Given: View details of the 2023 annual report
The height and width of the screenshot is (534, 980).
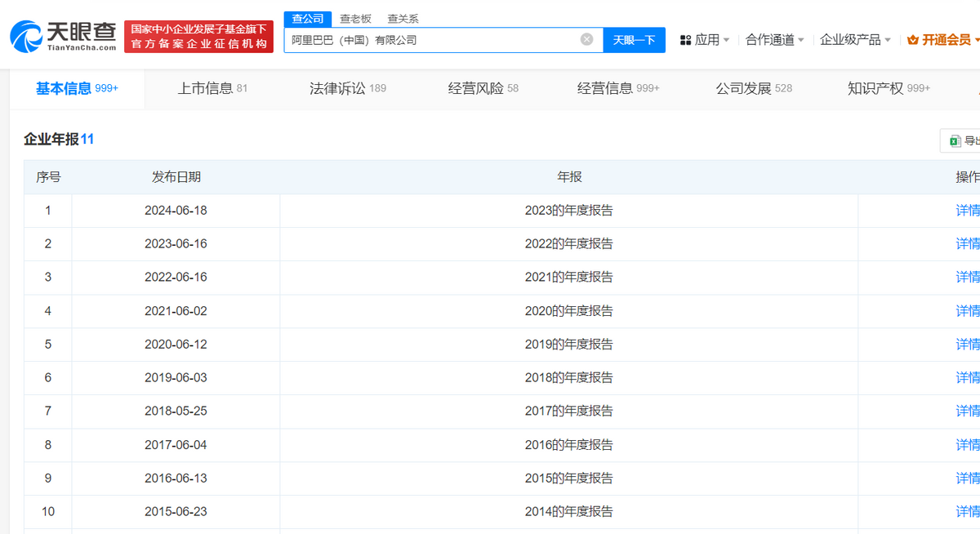Looking at the screenshot, I should (967, 211).
